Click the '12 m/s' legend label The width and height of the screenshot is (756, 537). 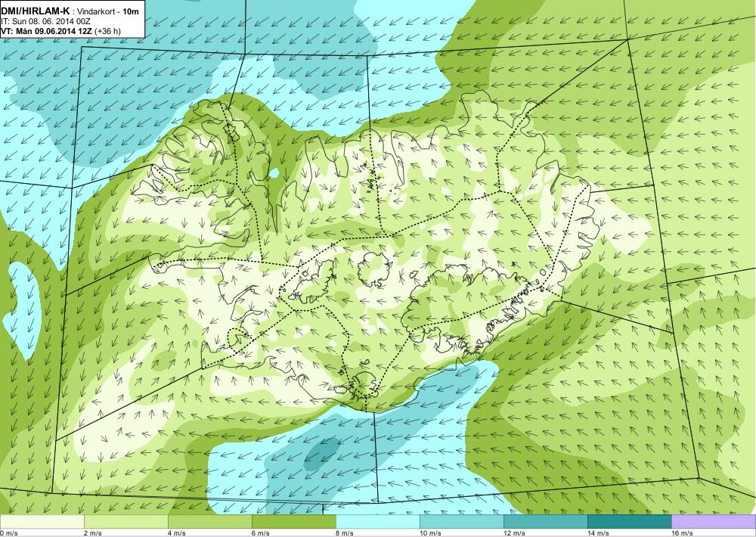pos(514,532)
